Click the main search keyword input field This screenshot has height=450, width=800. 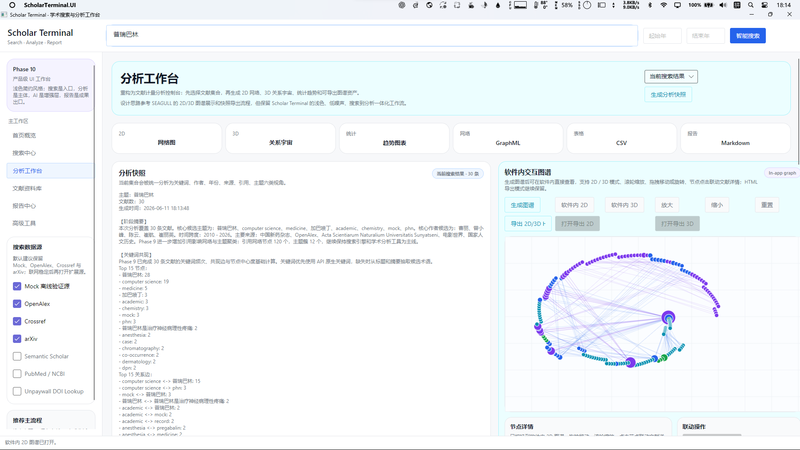click(x=372, y=35)
